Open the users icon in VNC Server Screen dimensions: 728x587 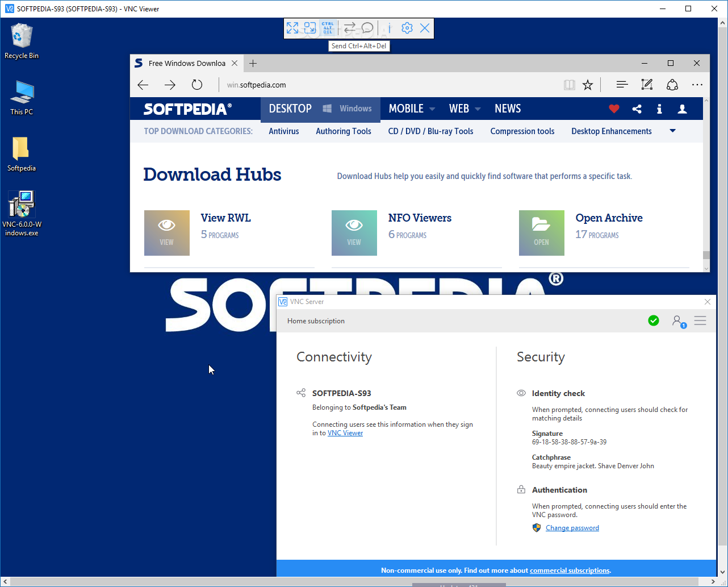pyautogui.click(x=679, y=321)
